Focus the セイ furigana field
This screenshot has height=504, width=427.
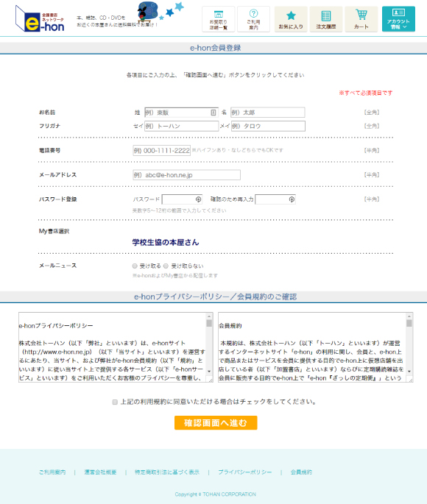pyautogui.click(x=181, y=126)
